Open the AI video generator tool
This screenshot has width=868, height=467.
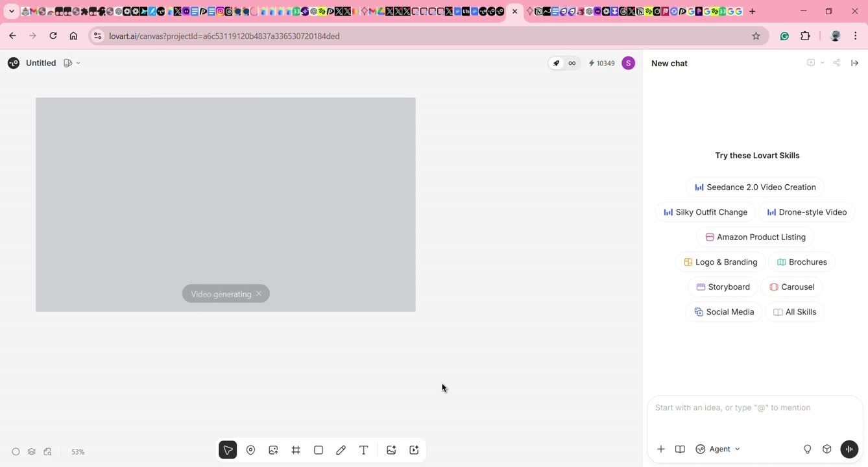[414, 450]
